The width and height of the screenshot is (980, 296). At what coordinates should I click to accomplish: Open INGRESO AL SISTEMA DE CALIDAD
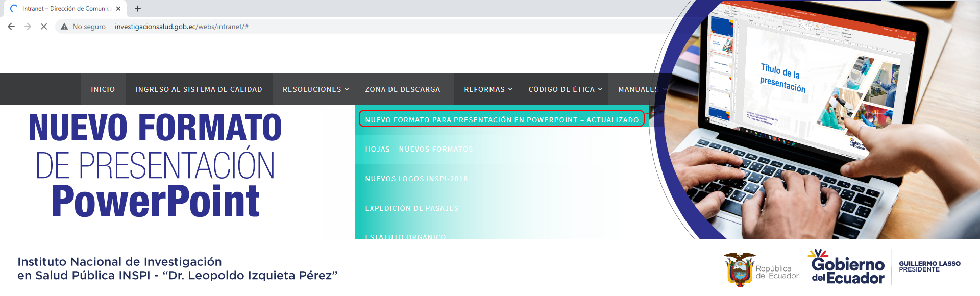coord(199,89)
